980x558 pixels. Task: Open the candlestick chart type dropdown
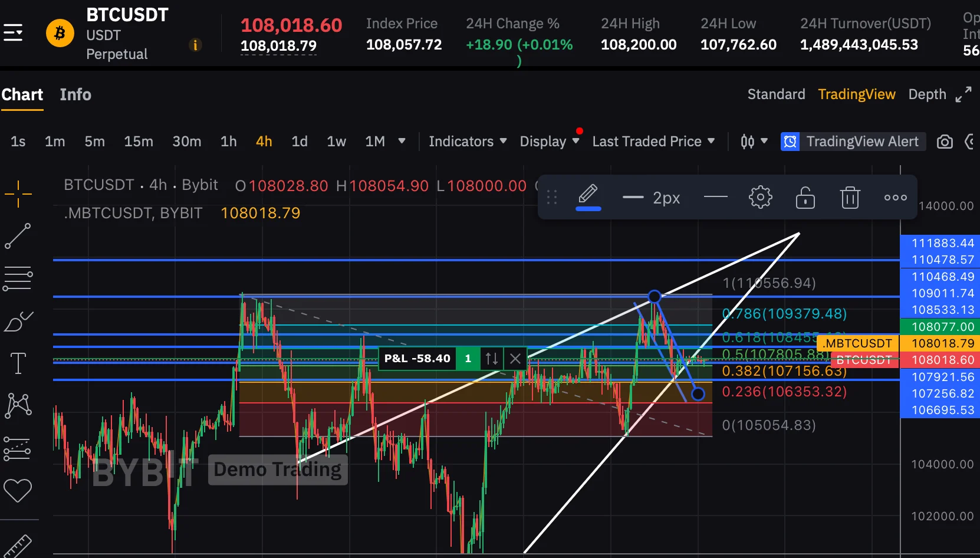[754, 142]
